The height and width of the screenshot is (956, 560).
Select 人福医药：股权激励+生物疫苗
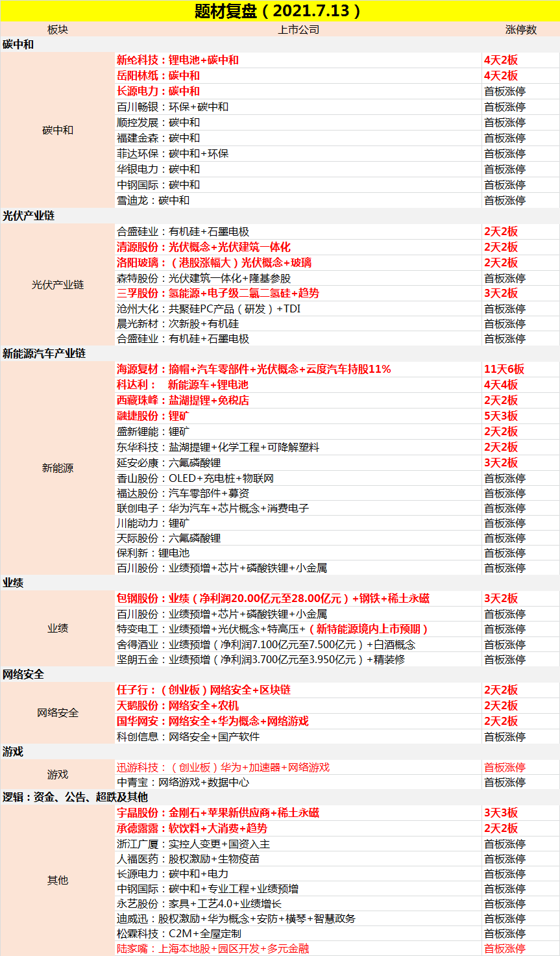click(x=188, y=859)
